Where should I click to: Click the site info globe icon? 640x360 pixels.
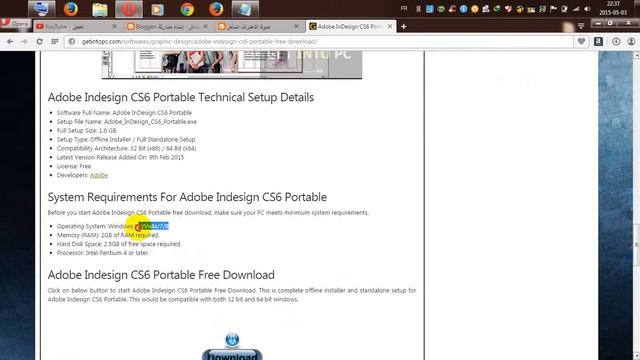(72, 42)
